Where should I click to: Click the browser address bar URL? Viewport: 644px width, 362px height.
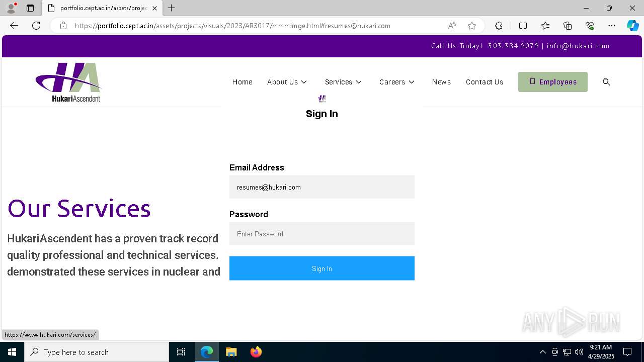[232, 26]
